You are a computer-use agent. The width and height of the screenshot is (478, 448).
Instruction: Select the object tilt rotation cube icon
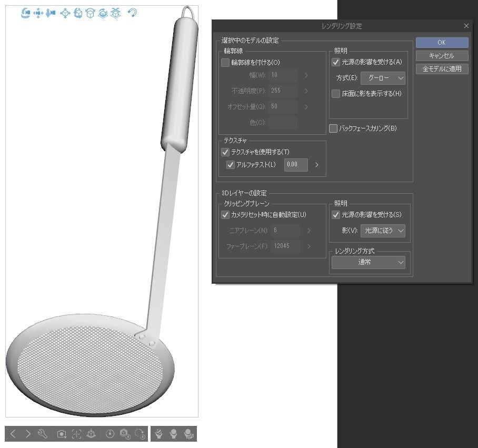tap(90, 13)
